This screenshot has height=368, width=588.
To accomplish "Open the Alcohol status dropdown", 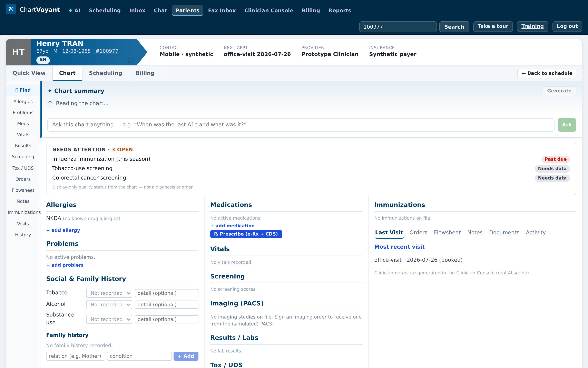I will (109, 304).
